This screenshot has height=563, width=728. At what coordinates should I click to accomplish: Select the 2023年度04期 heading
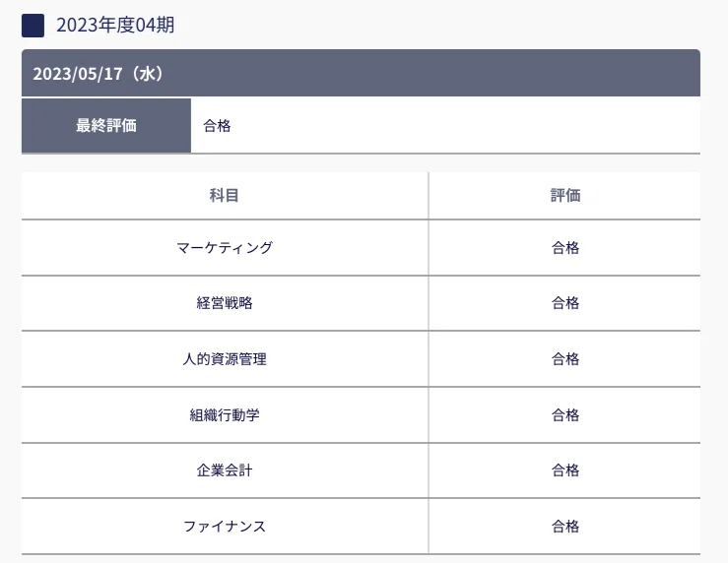(x=115, y=25)
